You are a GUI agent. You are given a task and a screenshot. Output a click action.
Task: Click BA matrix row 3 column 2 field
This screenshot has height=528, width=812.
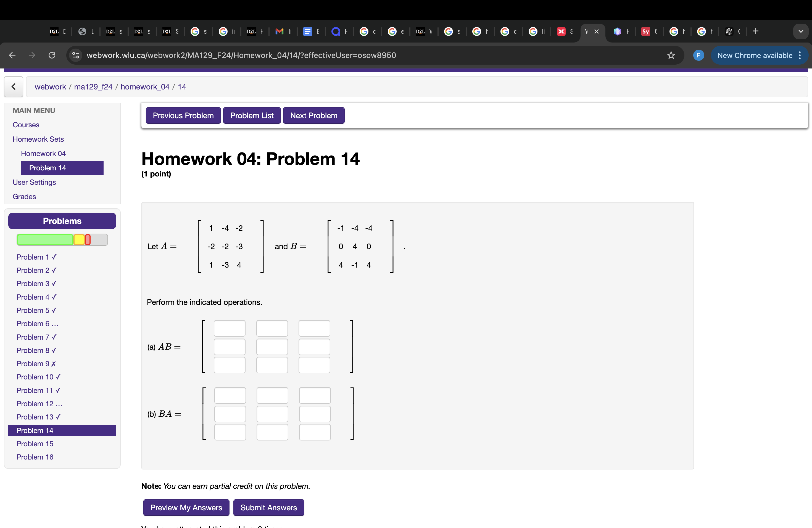(272, 432)
